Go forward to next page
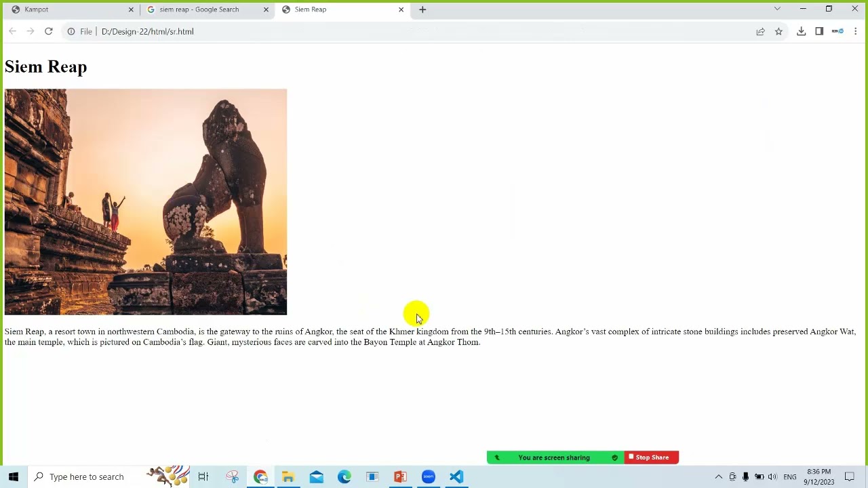 (30, 31)
